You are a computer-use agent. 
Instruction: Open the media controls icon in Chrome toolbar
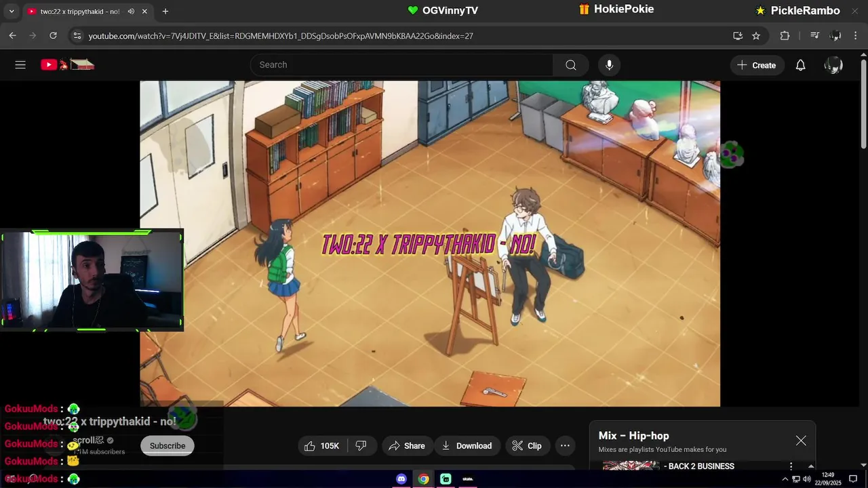(815, 36)
